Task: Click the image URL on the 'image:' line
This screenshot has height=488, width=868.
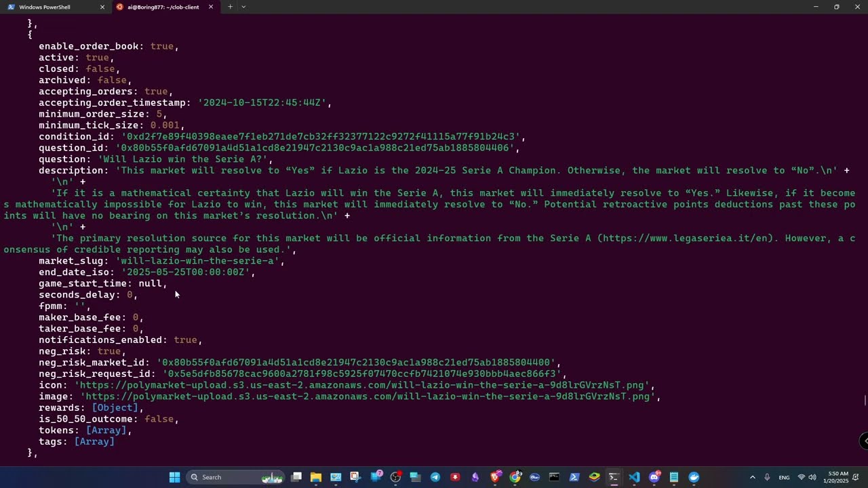Action: tap(368, 396)
